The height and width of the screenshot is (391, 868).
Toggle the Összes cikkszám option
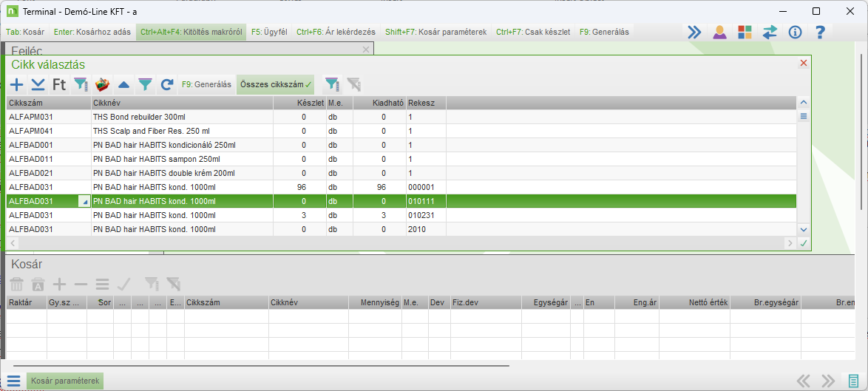pos(275,84)
